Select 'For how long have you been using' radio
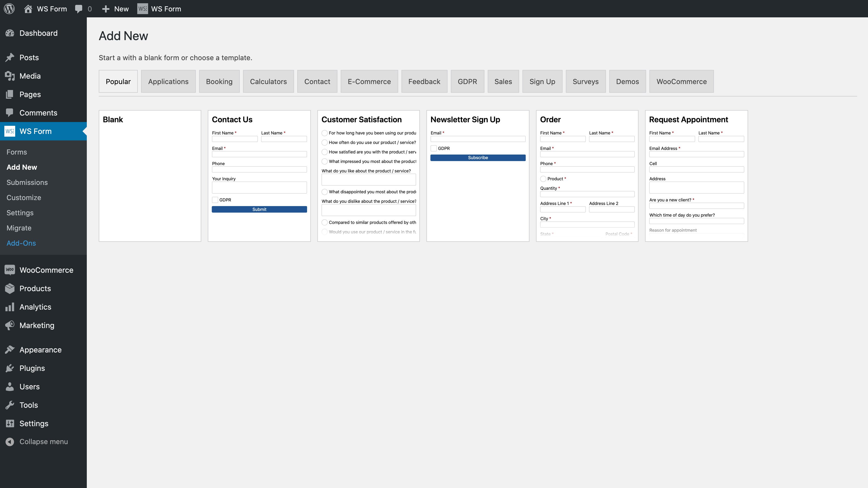Image resolution: width=868 pixels, height=488 pixels. 324,133
